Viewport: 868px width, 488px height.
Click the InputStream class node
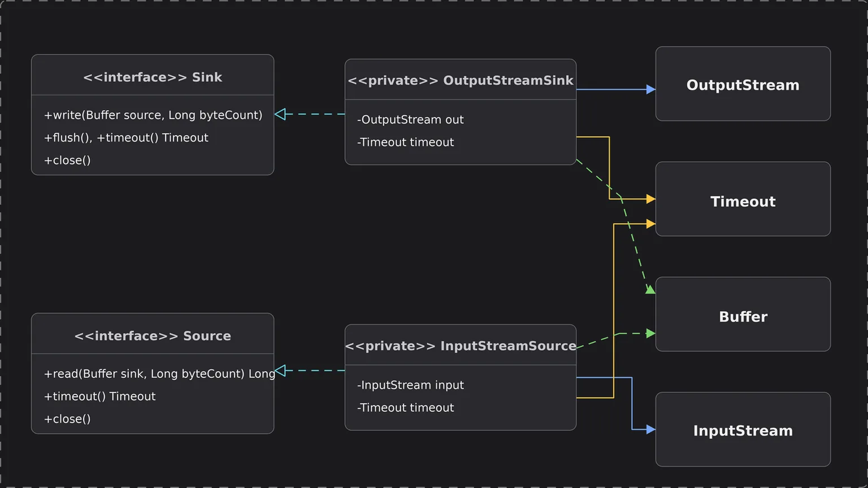click(x=743, y=429)
